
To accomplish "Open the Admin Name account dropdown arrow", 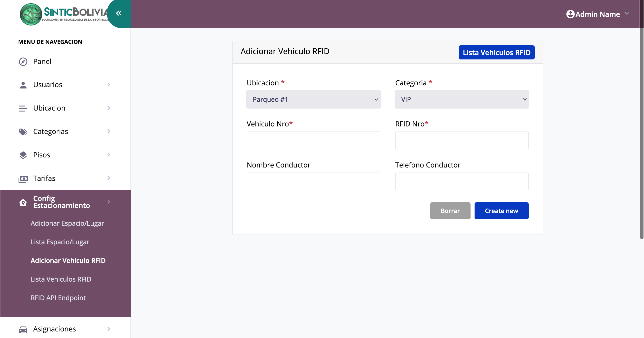I will tap(627, 13).
